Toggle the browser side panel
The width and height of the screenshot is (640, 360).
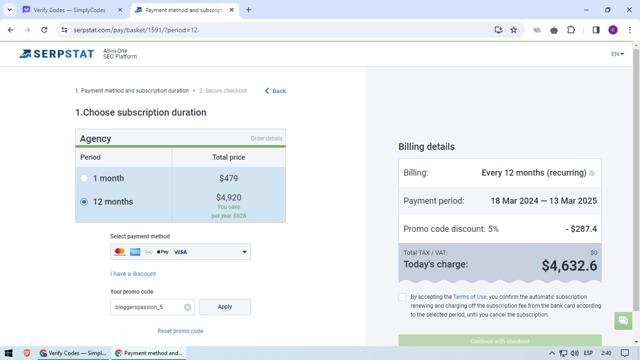pos(596,30)
